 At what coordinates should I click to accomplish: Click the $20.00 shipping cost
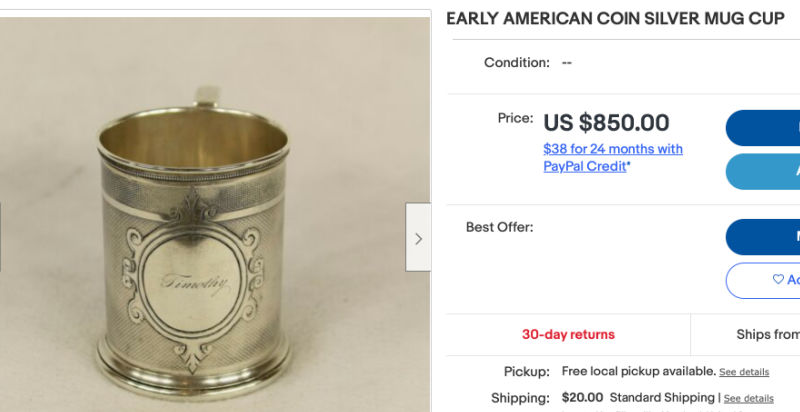582,397
